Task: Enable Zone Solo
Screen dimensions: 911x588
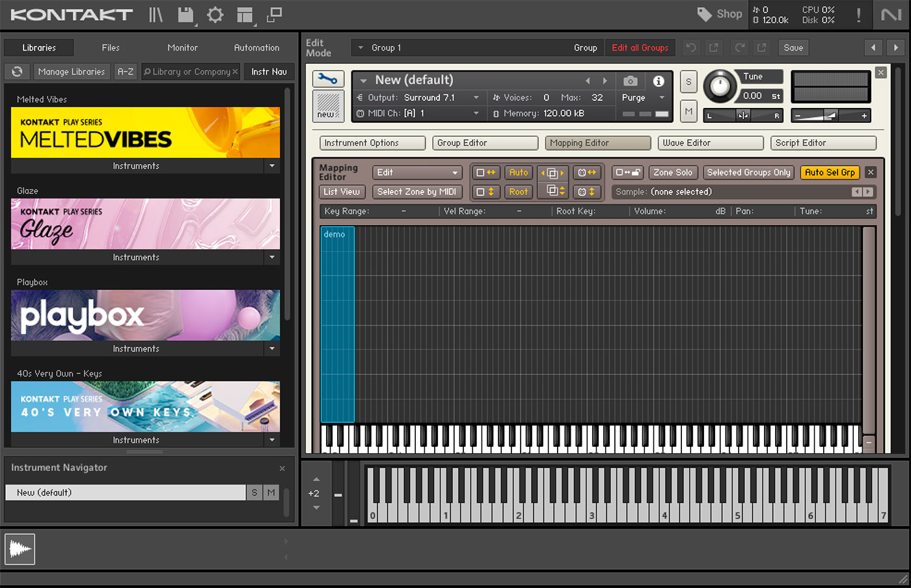Action: pos(673,172)
